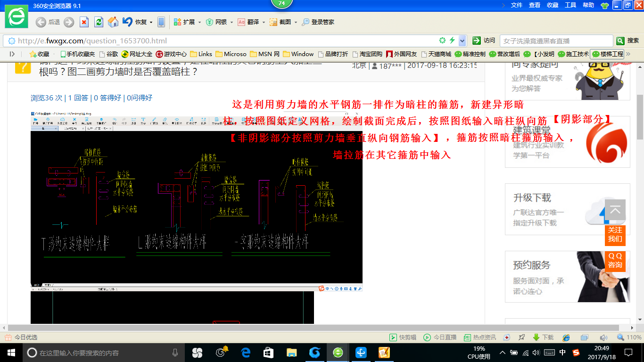Open the 查看 menu

pyautogui.click(x=535, y=5)
